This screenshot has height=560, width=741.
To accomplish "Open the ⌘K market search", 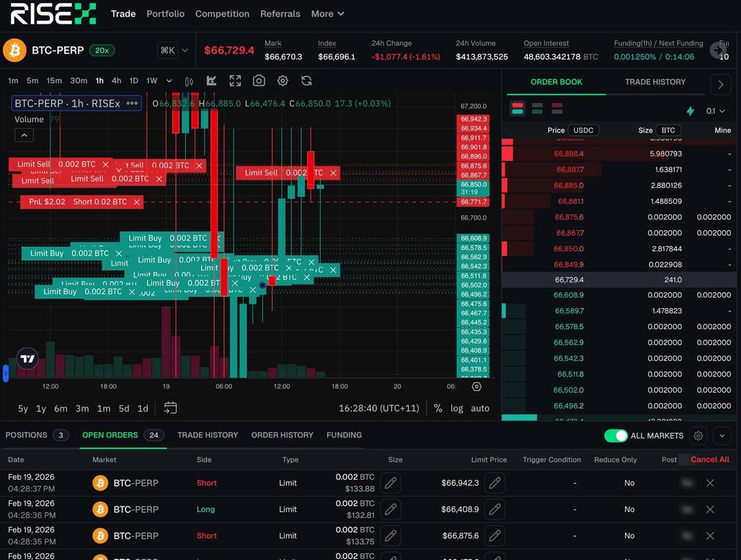I will coord(167,51).
